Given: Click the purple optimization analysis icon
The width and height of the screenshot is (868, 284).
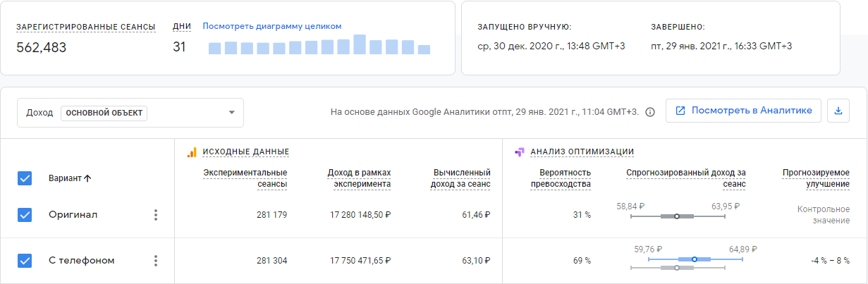Looking at the screenshot, I should point(519,152).
